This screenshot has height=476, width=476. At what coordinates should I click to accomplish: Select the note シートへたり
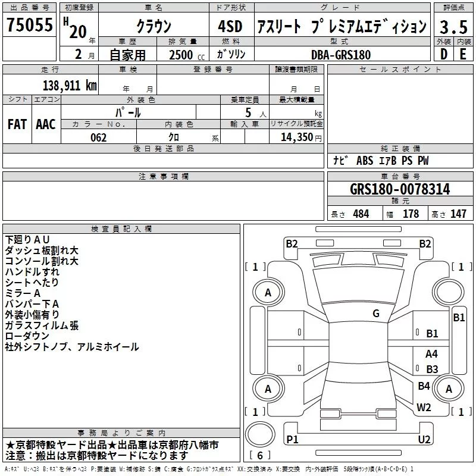pos(32,282)
